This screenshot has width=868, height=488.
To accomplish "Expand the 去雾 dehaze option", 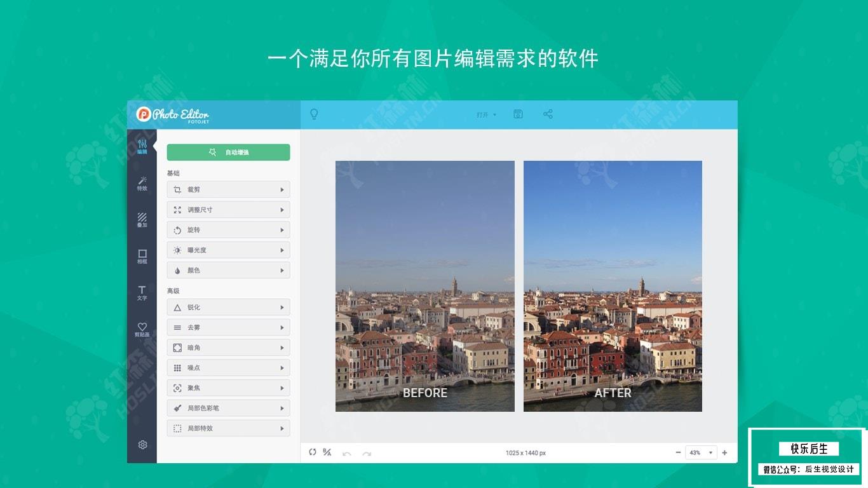I will tap(228, 327).
